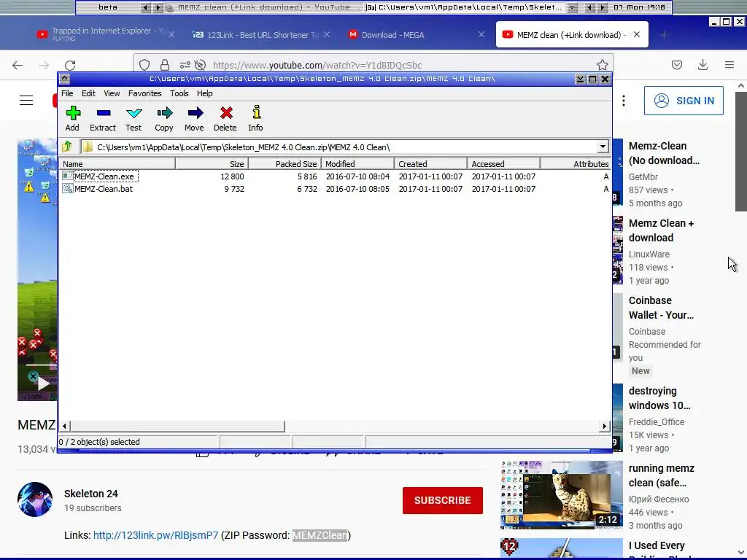Extract files with the Extract button

point(103,119)
